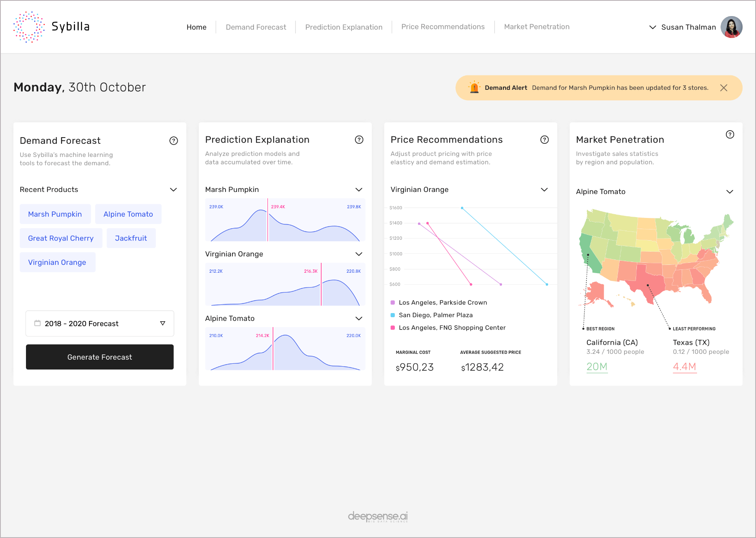Select the Jackfruit product chip
Screen dimensions: 756x538
(x=131, y=238)
